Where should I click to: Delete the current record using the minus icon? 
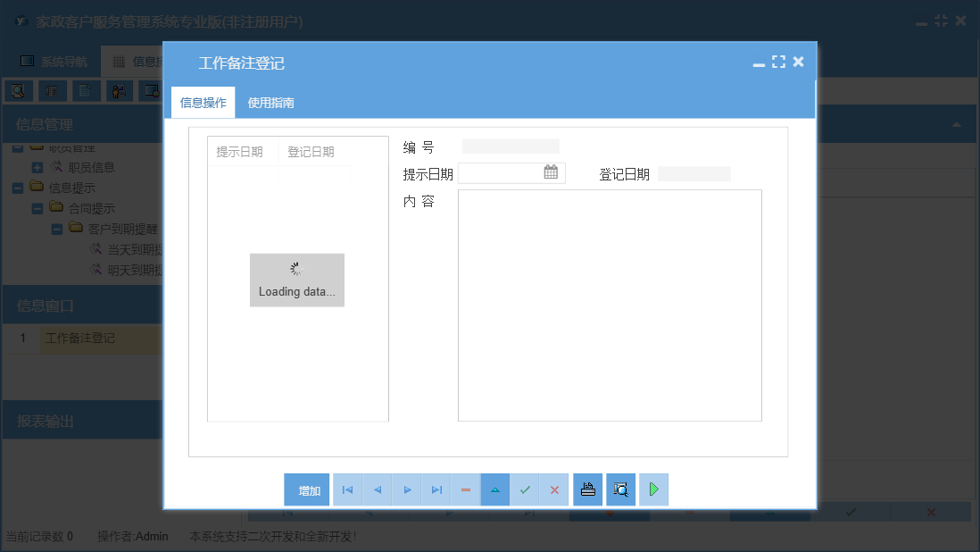pos(465,489)
